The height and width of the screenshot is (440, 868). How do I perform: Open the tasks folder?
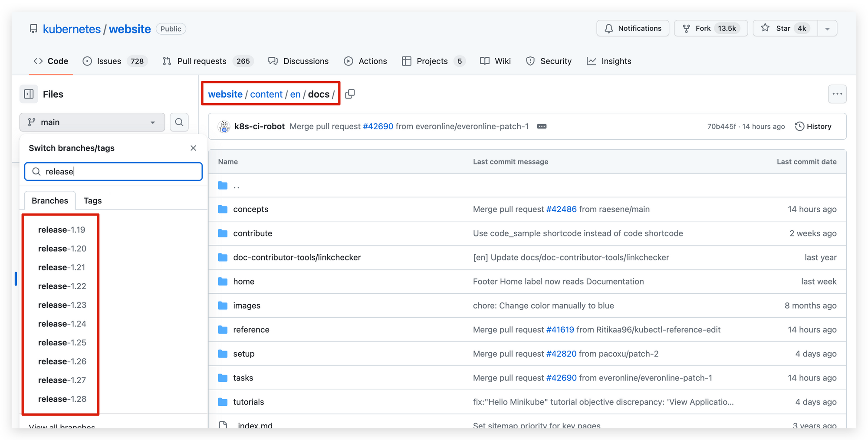pos(243,378)
